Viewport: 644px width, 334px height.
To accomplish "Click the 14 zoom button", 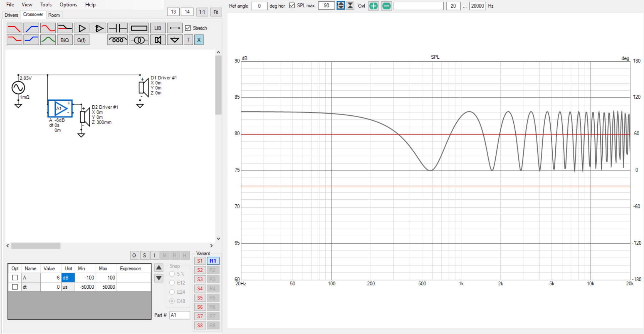I will tap(187, 12).
